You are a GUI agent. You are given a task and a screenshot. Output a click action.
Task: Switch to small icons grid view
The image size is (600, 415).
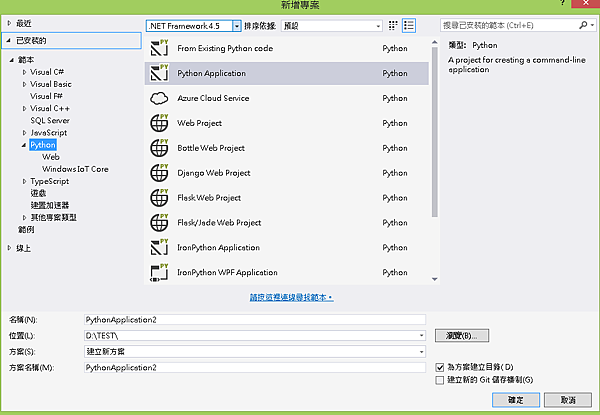(393, 26)
